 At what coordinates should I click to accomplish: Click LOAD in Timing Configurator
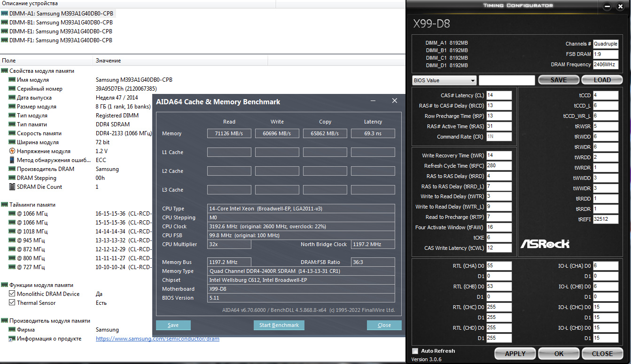[x=602, y=80]
